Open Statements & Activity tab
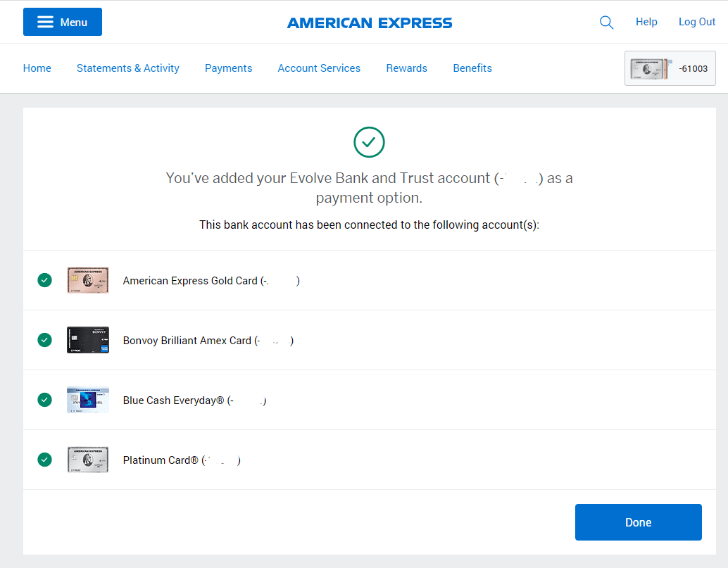This screenshot has width=728, height=568. click(127, 68)
